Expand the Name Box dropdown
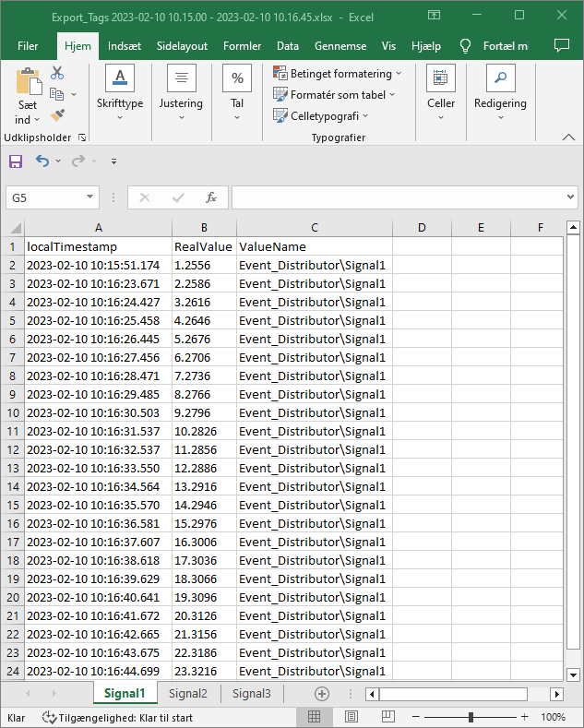Screen dimensions: 584x728 tap(89, 197)
